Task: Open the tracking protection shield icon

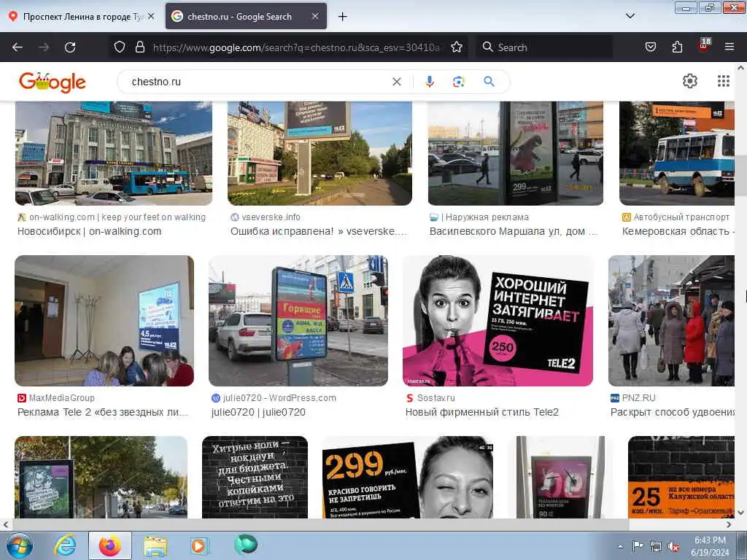Action: coord(120,47)
